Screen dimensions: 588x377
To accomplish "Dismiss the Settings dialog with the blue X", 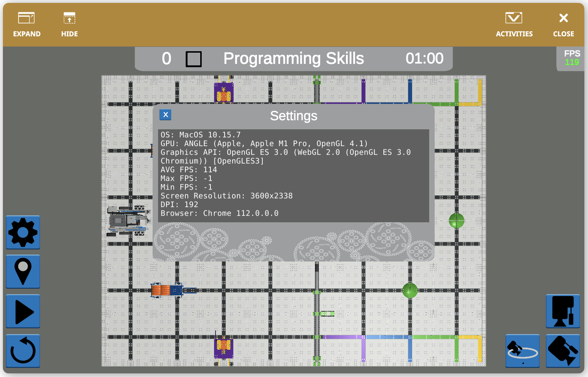I will [166, 115].
